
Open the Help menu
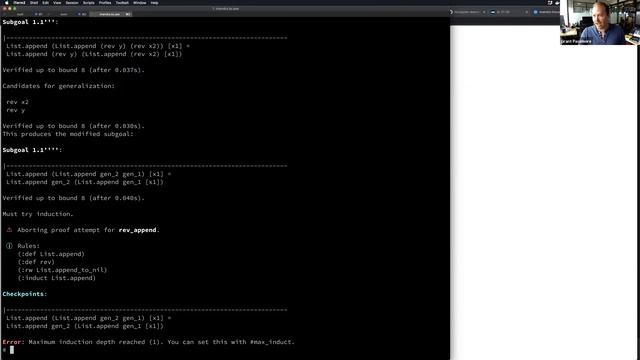point(154,2)
